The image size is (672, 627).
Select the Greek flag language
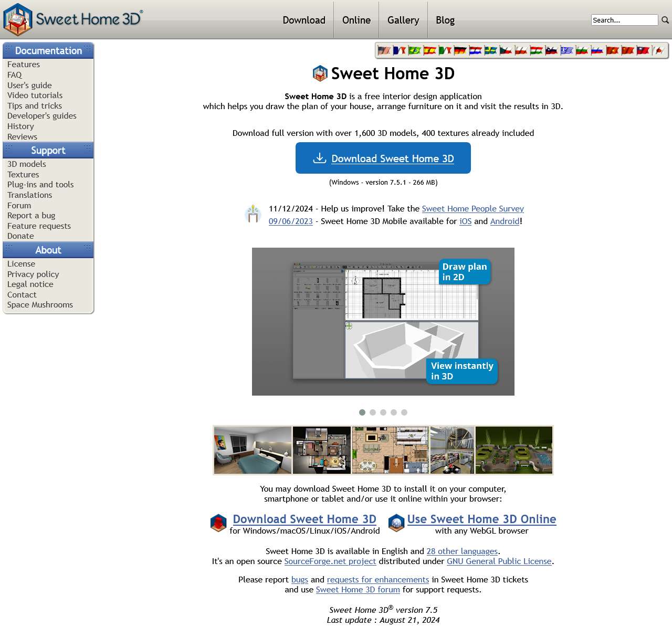(x=567, y=50)
